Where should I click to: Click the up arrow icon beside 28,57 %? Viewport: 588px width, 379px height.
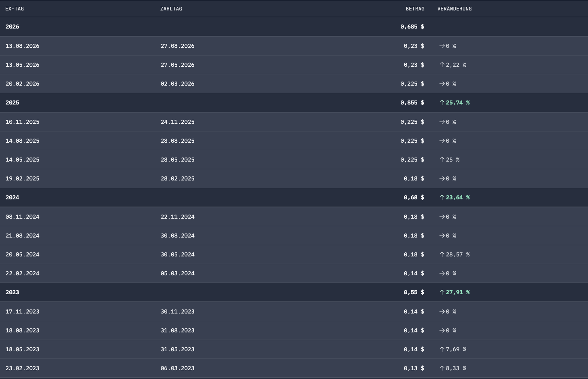pos(442,254)
